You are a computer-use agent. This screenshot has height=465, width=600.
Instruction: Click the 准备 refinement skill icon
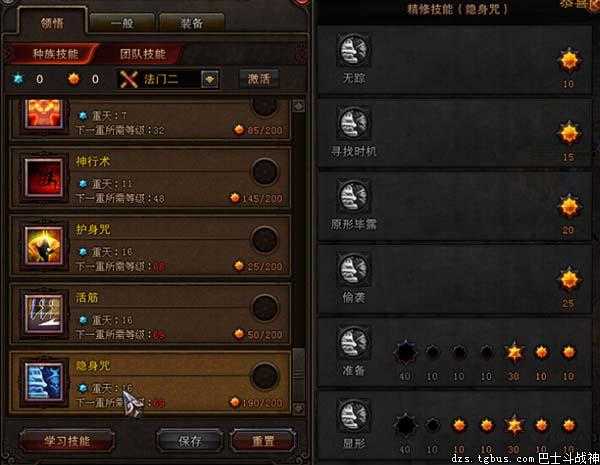click(354, 342)
